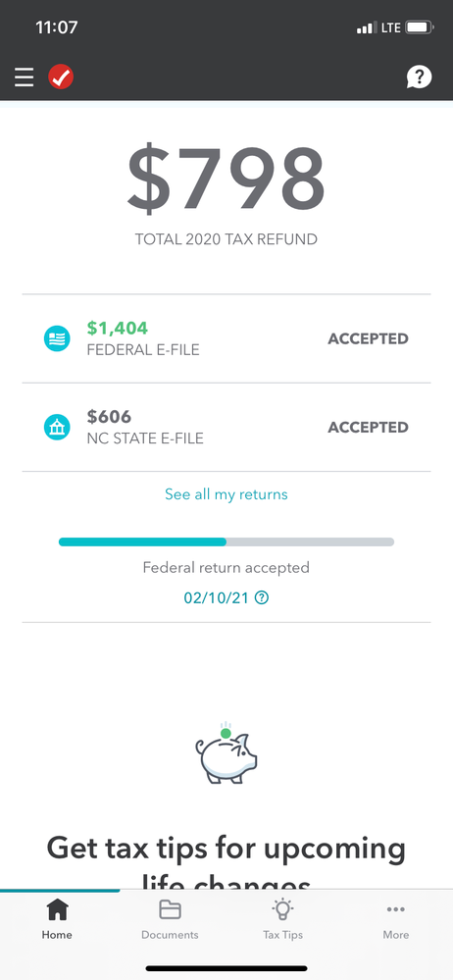
Task: Open the More tab
Action: [396, 920]
